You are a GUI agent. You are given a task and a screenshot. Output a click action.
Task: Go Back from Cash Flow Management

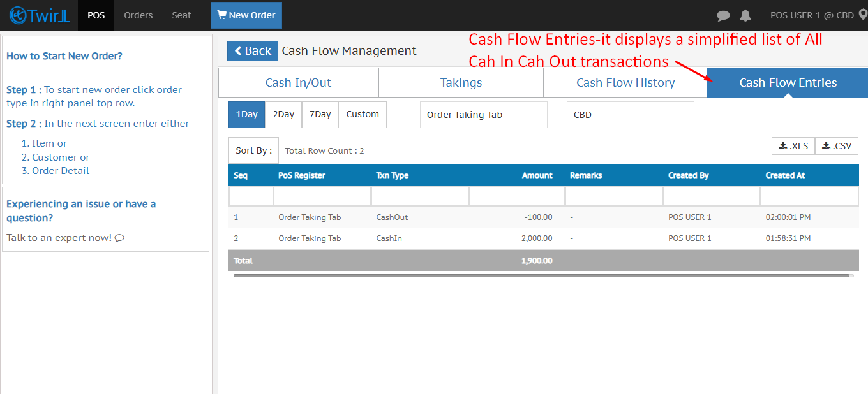[253, 51]
